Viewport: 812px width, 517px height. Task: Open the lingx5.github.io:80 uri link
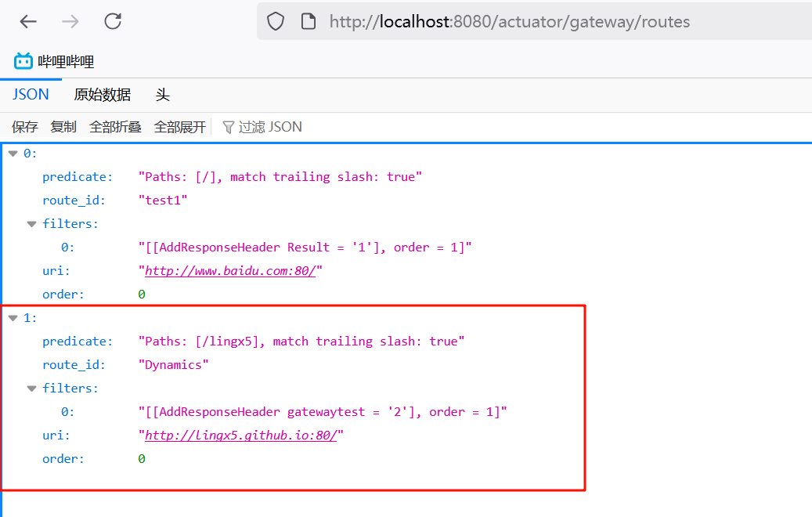point(241,436)
